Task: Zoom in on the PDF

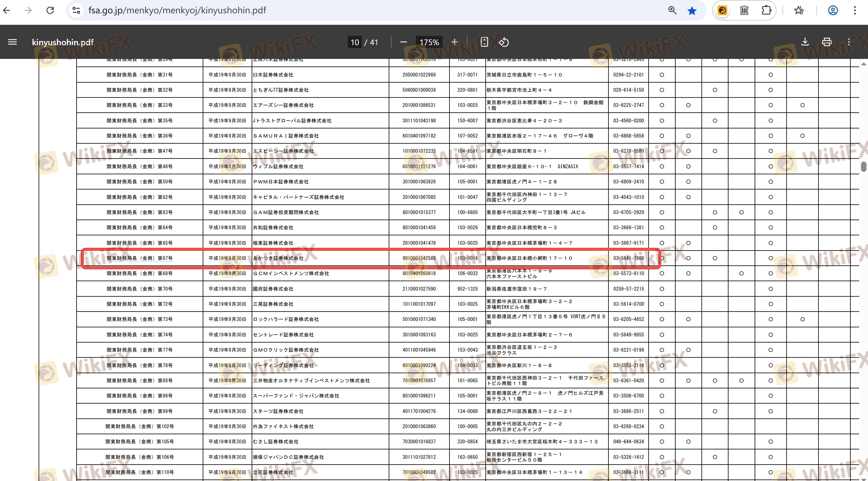Action: tap(455, 42)
